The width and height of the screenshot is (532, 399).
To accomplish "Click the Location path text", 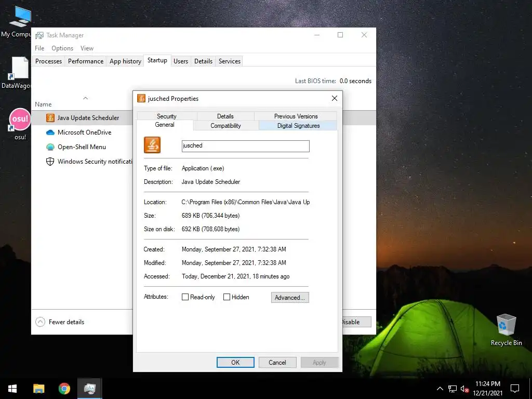I will point(246,202).
